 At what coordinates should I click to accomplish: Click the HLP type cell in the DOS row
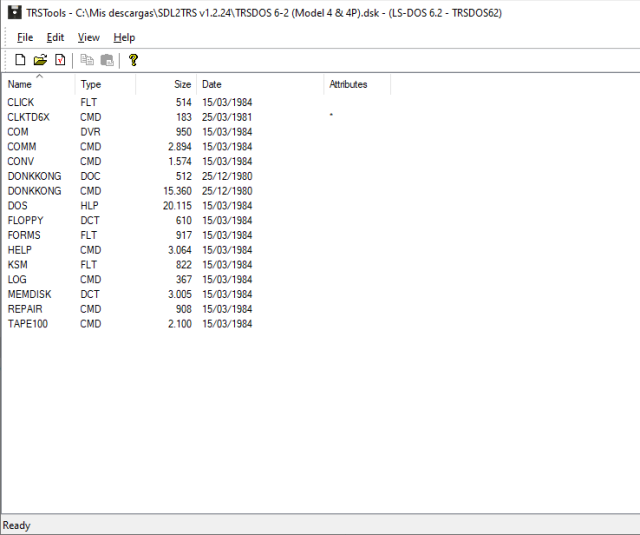click(89, 206)
